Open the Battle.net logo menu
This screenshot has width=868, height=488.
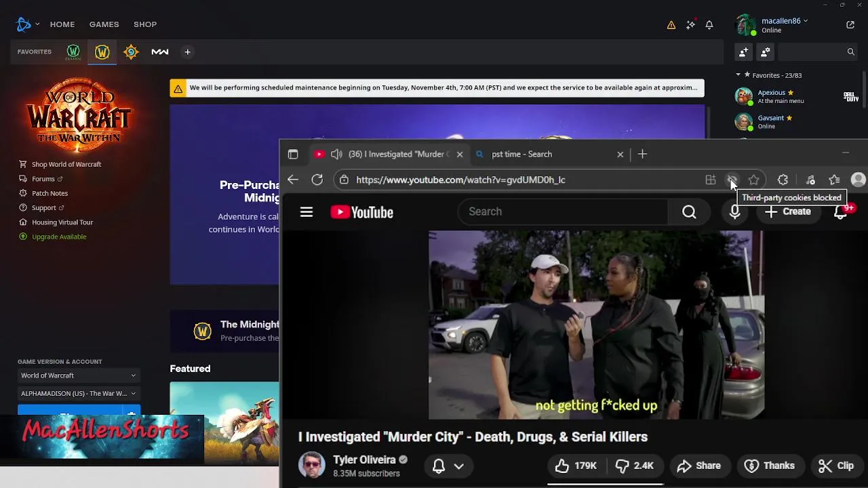[x=27, y=24]
